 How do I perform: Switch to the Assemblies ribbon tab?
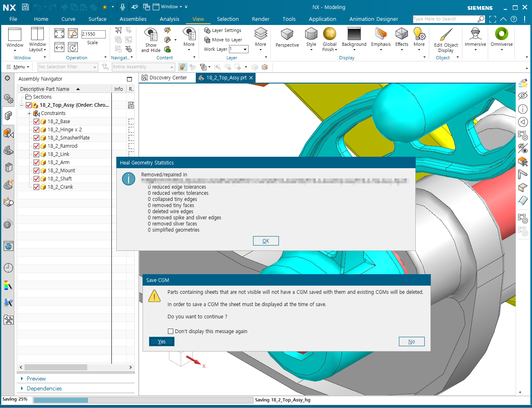[x=133, y=19]
